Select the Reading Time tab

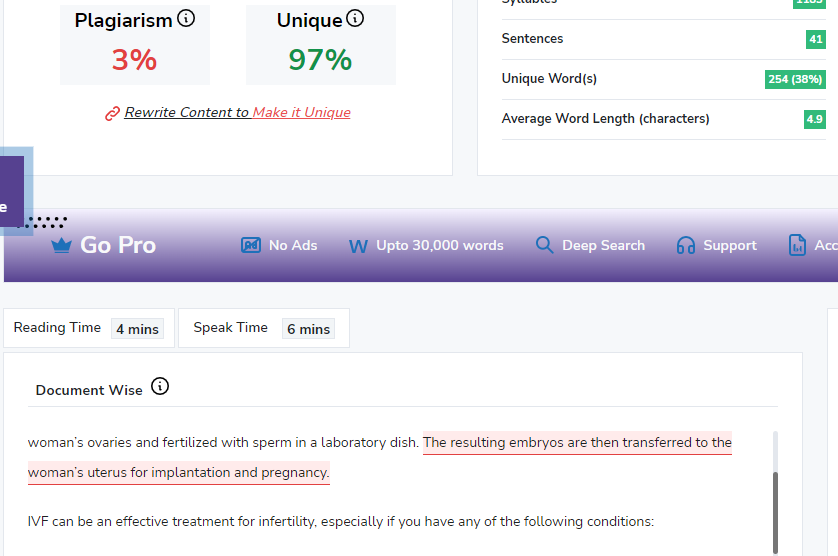coord(88,328)
